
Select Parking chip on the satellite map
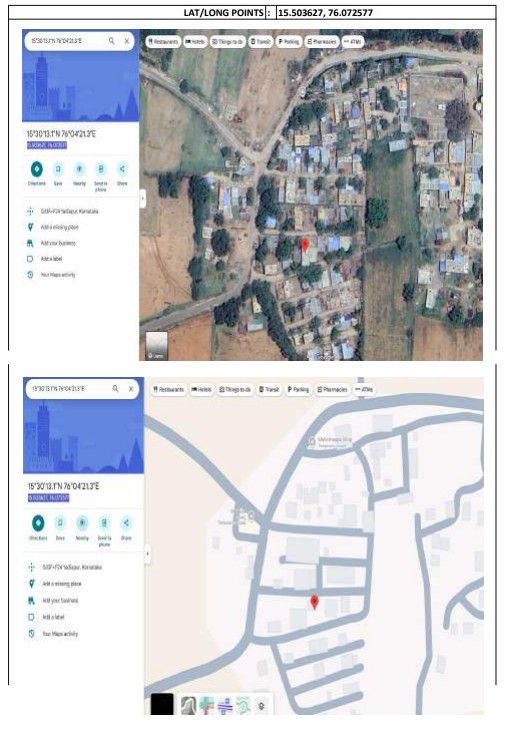click(289, 42)
